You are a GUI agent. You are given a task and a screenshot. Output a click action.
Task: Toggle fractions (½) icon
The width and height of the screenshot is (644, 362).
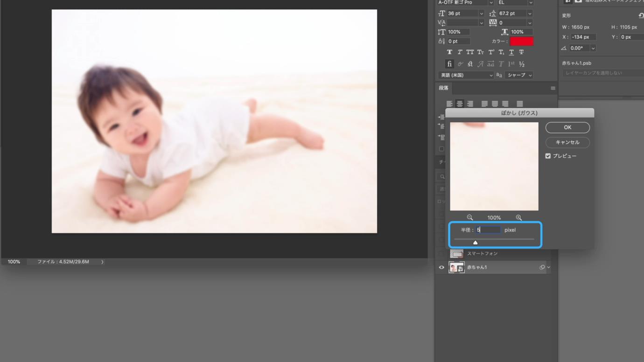pyautogui.click(x=522, y=64)
